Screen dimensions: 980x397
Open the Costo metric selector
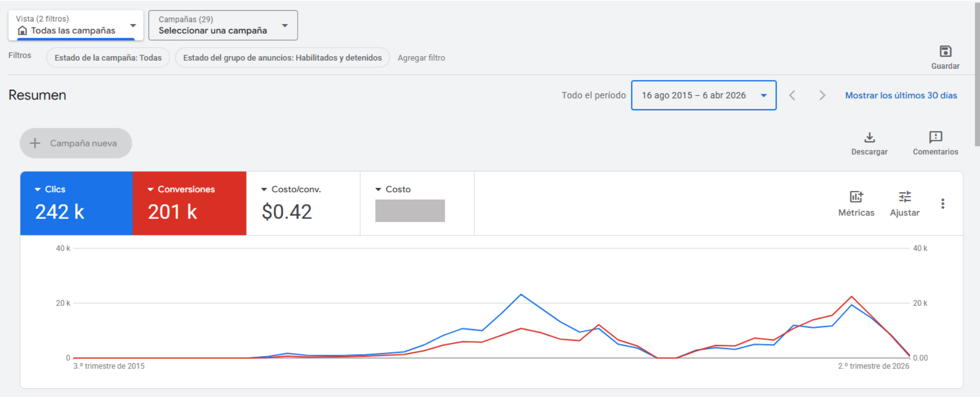pyautogui.click(x=393, y=189)
